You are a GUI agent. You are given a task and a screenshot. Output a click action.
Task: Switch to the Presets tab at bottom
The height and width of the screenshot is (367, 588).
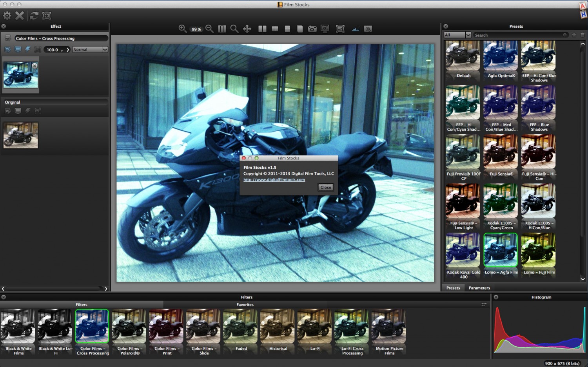click(x=453, y=288)
